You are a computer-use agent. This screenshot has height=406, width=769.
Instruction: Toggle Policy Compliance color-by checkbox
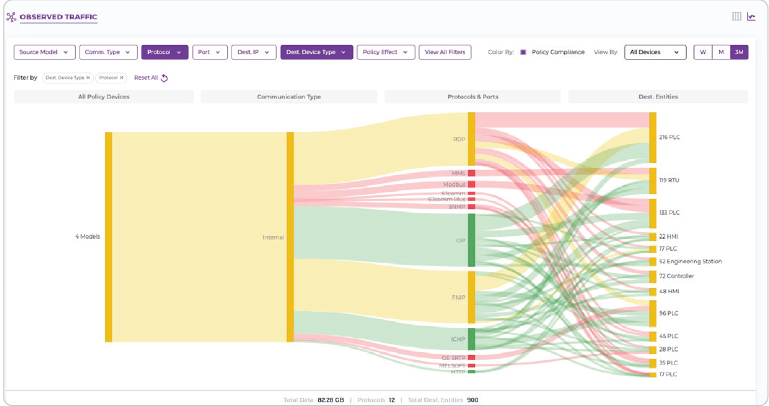click(523, 52)
